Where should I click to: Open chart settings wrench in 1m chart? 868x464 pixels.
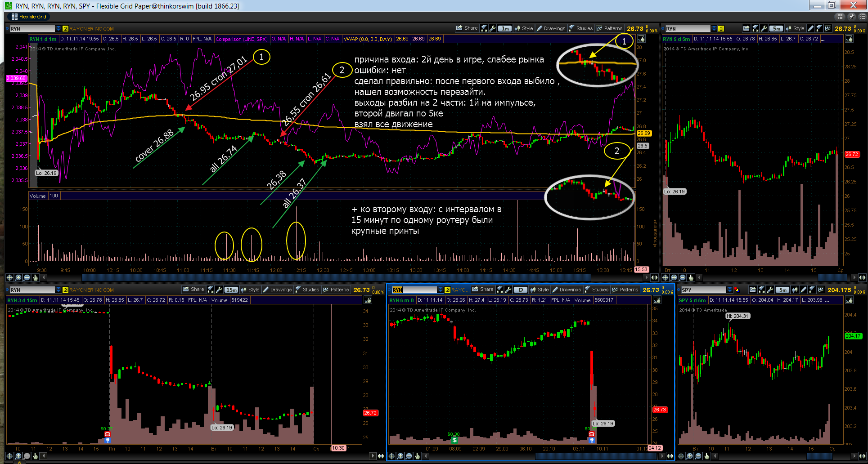(x=493, y=28)
